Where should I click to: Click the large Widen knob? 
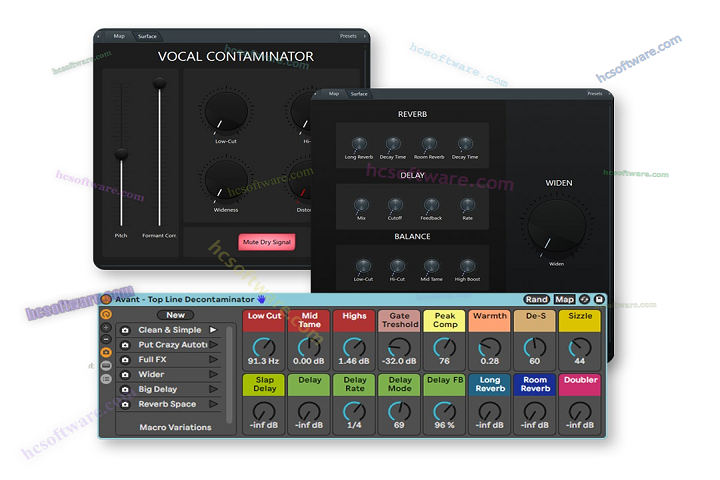[557, 226]
